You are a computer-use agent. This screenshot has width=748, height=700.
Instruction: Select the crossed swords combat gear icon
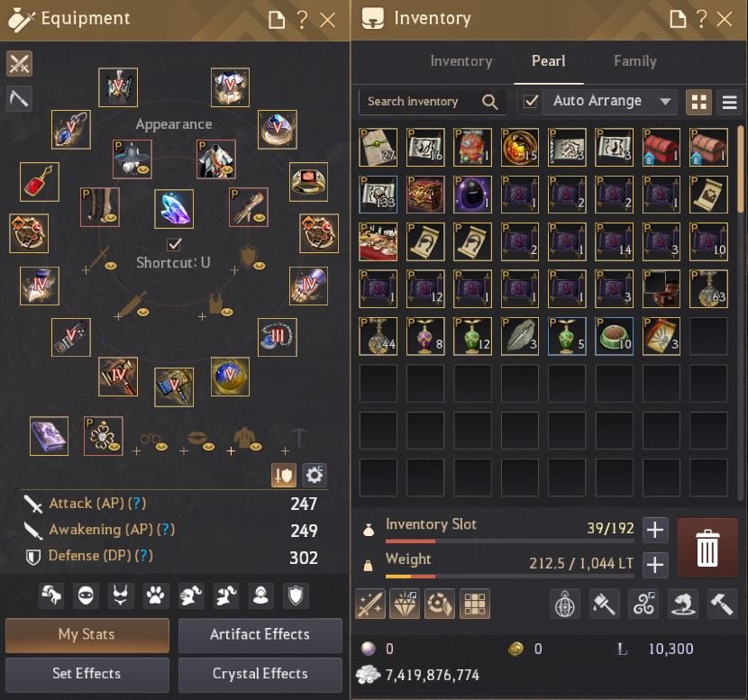[19, 63]
